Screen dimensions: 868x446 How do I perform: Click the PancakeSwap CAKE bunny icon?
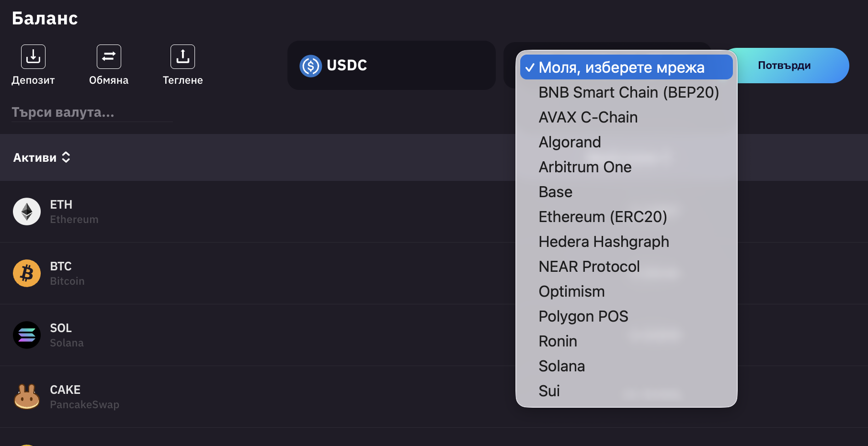tap(27, 397)
